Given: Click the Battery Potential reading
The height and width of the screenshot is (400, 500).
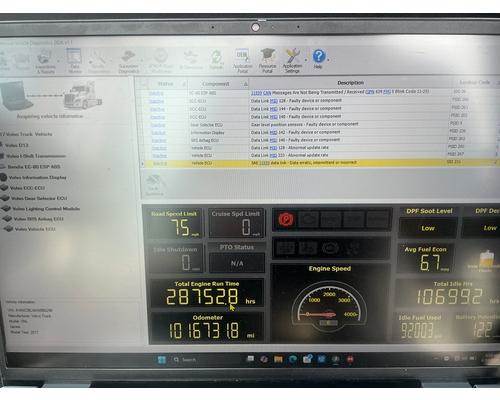Looking at the screenshot, I should (x=483, y=329).
